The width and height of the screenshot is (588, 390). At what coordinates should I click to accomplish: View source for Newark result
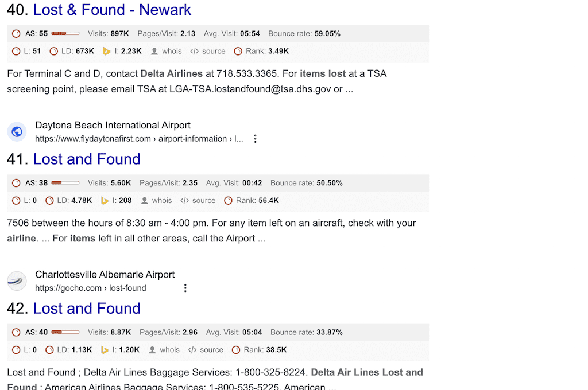pos(208,51)
